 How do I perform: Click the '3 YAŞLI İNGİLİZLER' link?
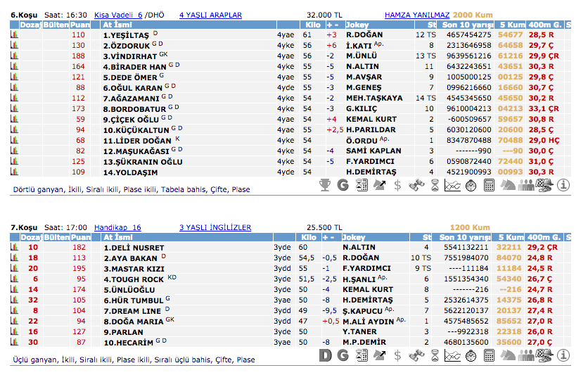(x=215, y=228)
